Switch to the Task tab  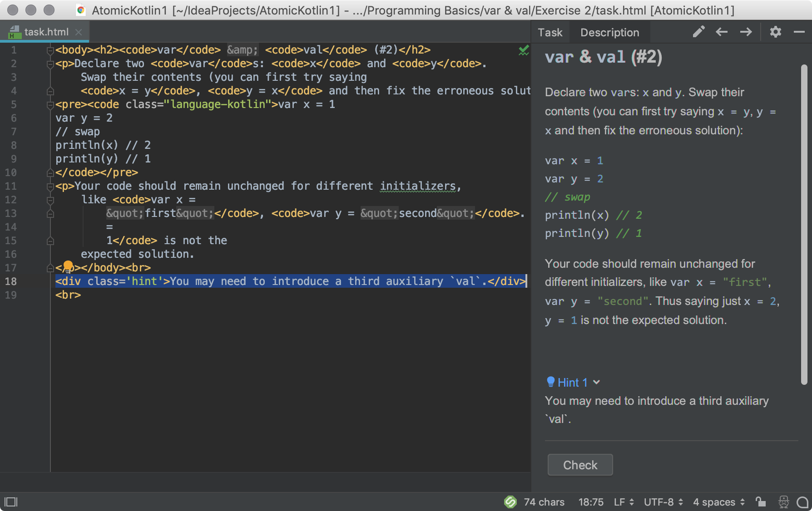coord(550,32)
